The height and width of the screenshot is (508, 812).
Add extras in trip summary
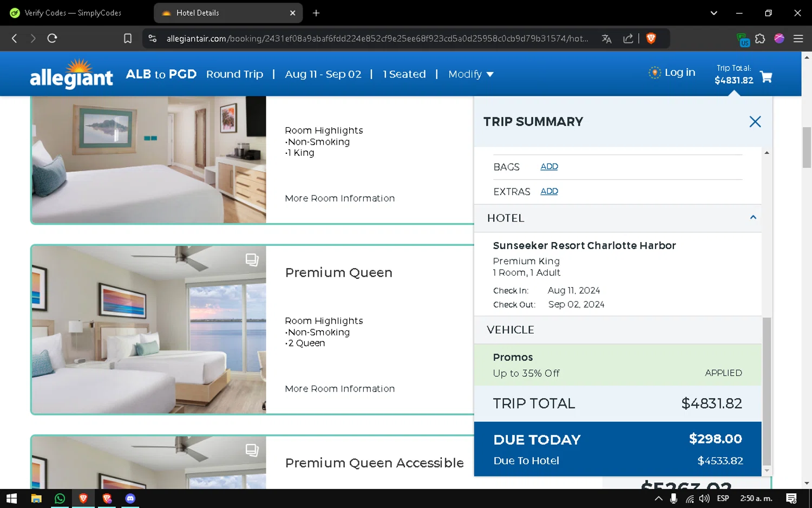click(x=549, y=191)
